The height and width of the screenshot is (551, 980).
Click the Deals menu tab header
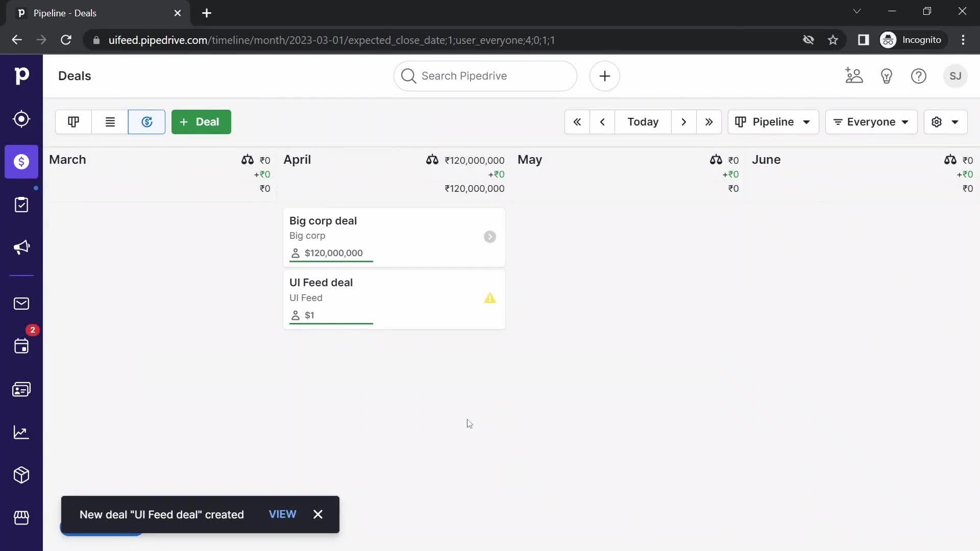[75, 76]
